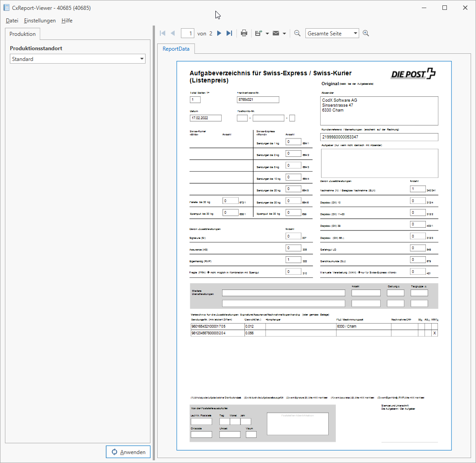Click the 'Original' label in the report
Image resolution: width=476 pixels, height=463 pixels.
pos(330,84)
